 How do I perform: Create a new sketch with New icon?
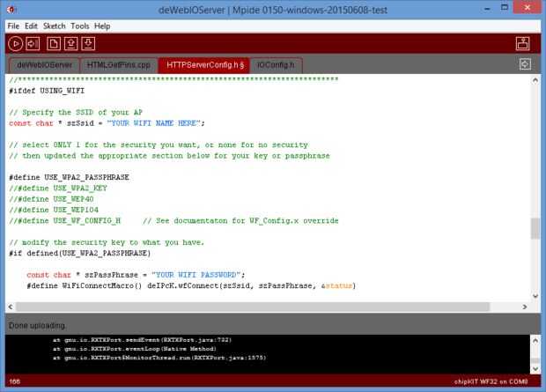(54, 44)
